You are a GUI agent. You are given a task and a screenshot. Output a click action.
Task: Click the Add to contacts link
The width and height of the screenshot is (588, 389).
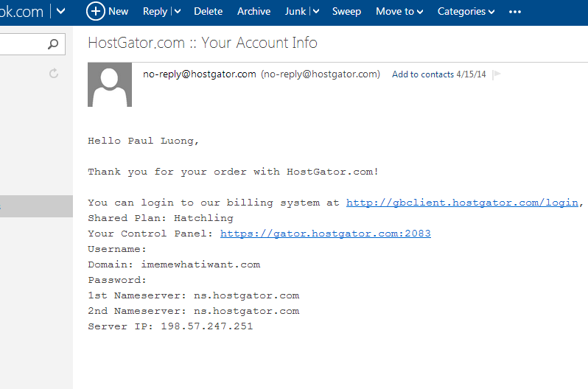423,74
